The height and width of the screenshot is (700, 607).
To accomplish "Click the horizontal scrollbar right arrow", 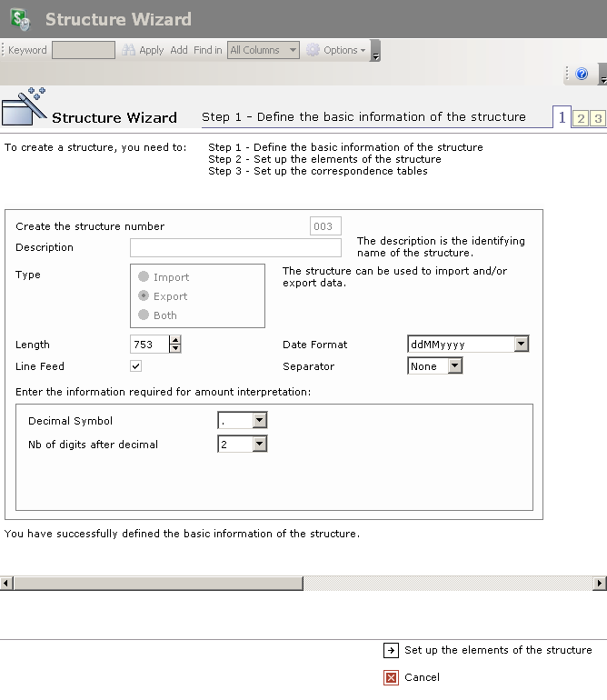I will pos(600,584).
